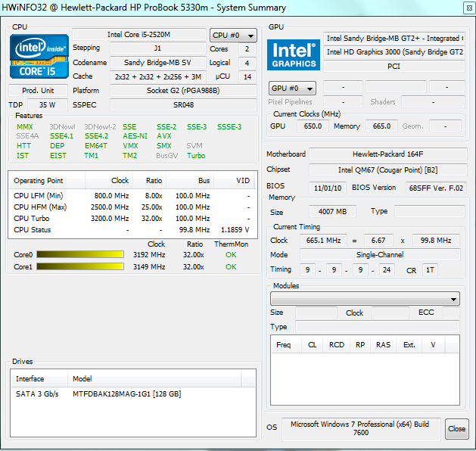This screenshot has height=451, width=476.
Task: Click the TDP value 35 W
Action: point(48,104)
